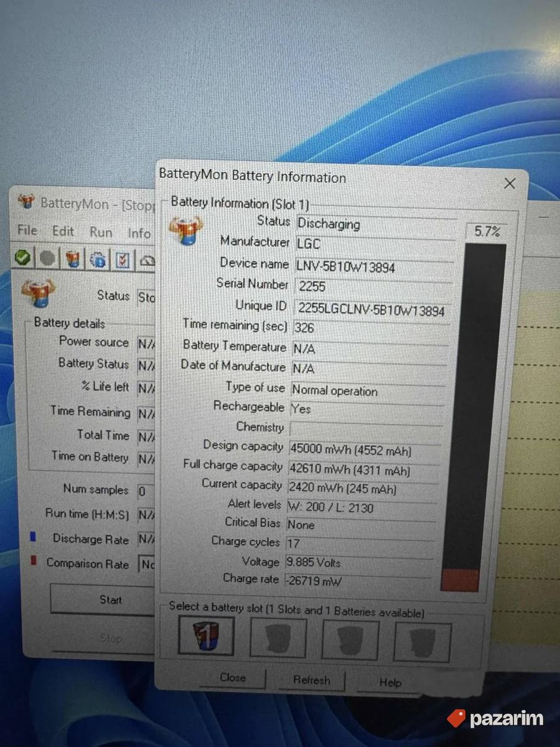Open the Edit menu in BatteryMon
Image resolution: width=560 pixels, height=747 pixels.
(63, 231)
